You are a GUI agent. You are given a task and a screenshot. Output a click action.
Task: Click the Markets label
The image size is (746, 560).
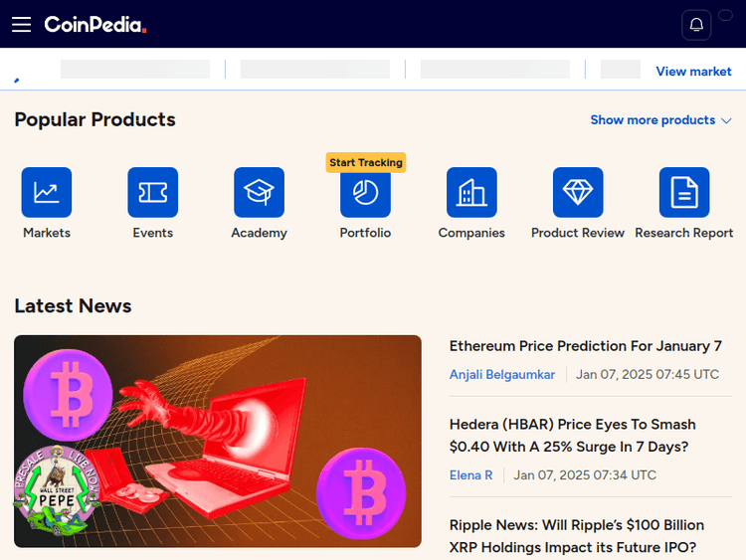click(x=47, y=233)
